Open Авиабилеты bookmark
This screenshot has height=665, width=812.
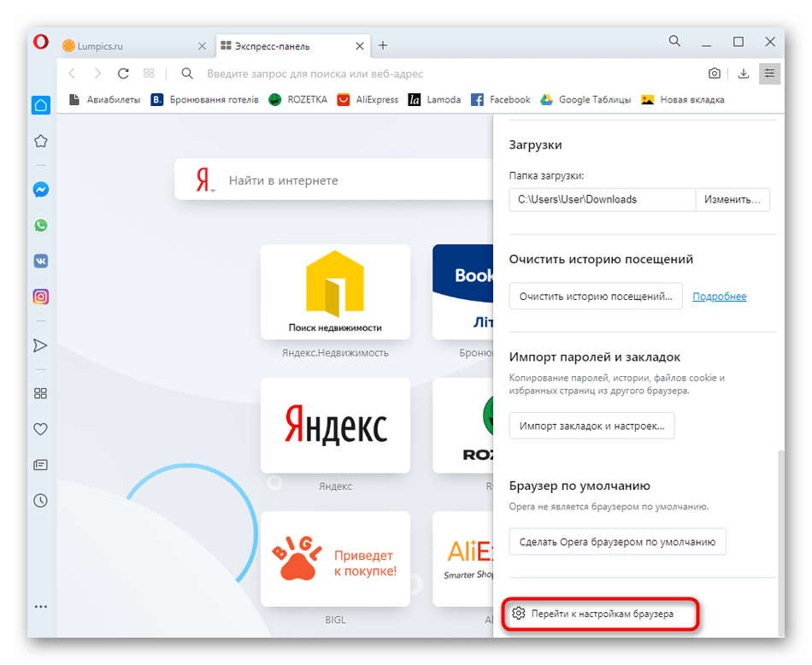[104, 99]
